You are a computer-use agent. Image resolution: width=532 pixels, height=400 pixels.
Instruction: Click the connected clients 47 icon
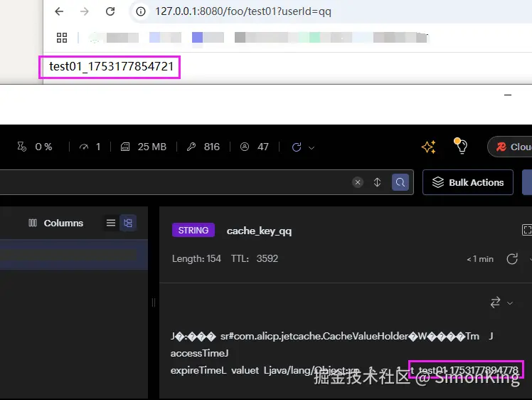click(245, 147)
